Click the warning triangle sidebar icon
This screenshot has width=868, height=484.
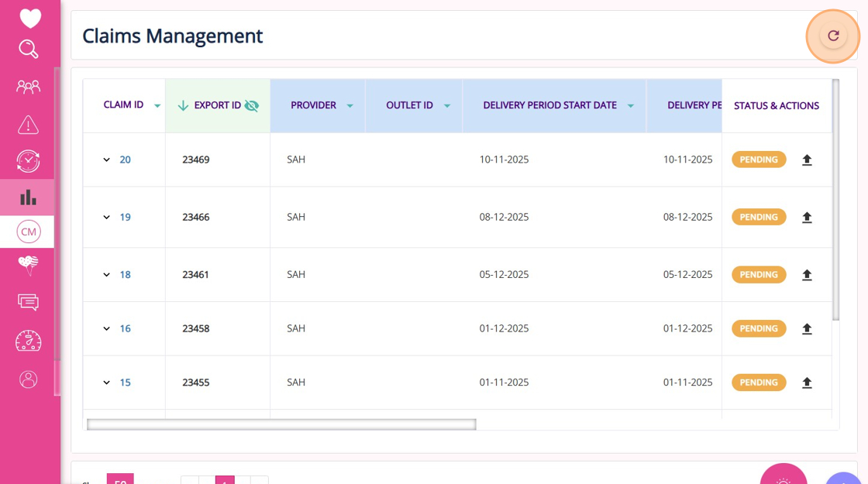coord(29,124)
